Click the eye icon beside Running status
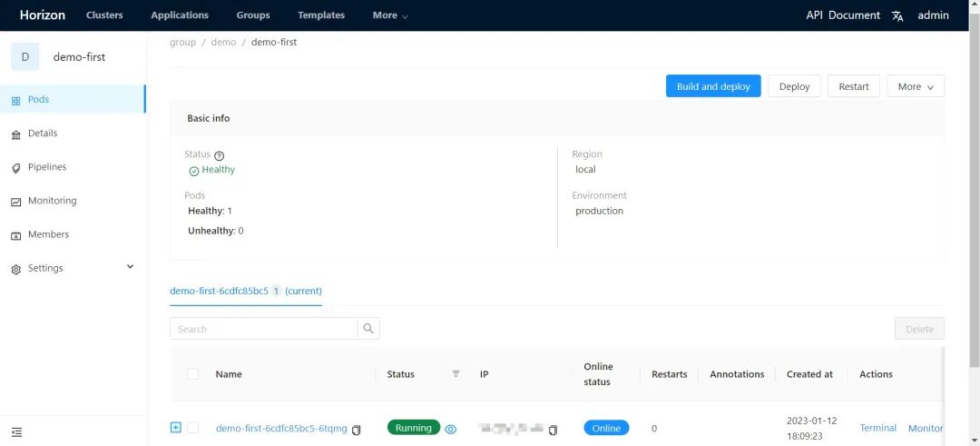Image resolution: width=980 pixels, height=446 pixels. point(451,429)
